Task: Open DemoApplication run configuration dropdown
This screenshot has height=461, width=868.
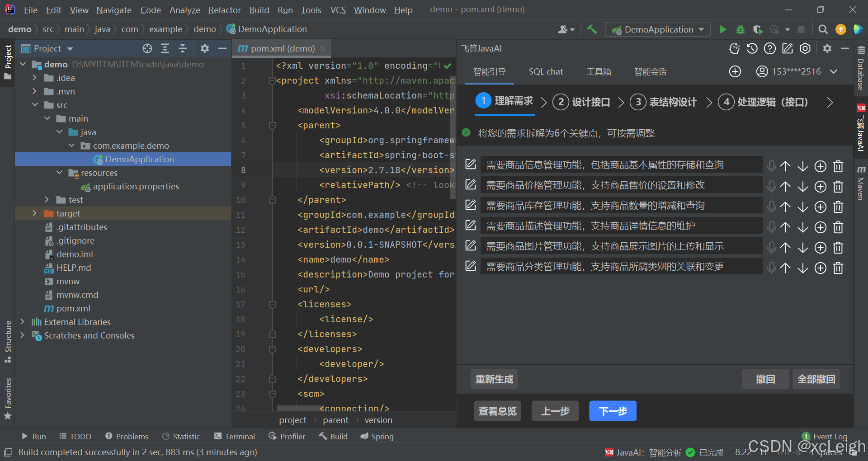Action: [658, 29]
